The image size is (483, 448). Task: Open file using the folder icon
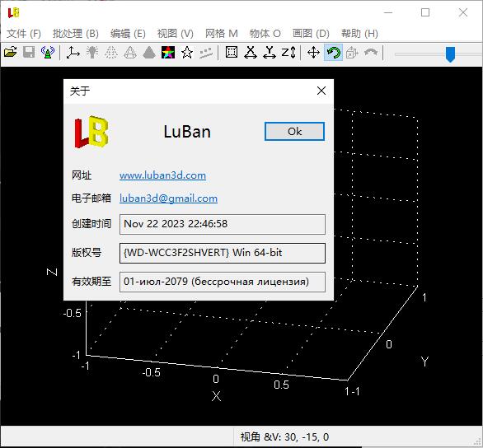[10, 53]
